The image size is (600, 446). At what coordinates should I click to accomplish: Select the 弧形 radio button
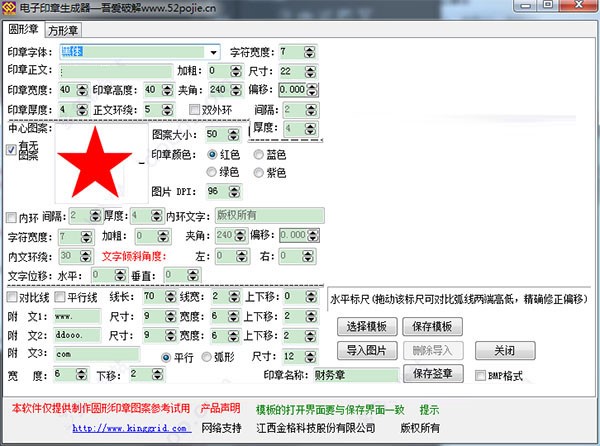[206, 356]
